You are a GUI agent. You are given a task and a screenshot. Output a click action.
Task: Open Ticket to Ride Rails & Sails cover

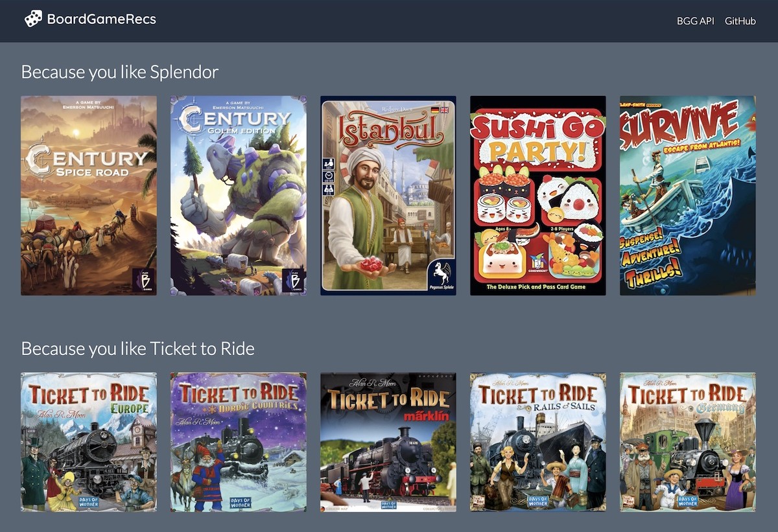[x=538, y=442]
